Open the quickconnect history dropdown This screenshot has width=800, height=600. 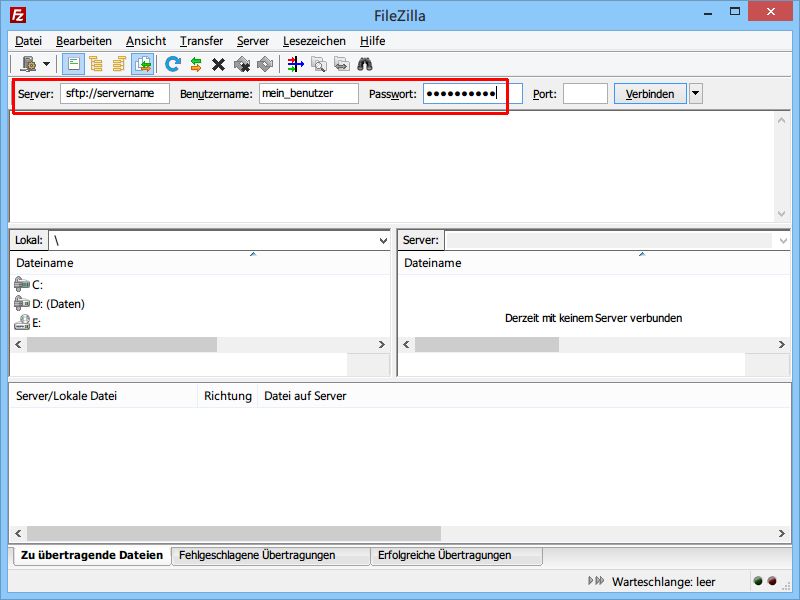[695, 94]
